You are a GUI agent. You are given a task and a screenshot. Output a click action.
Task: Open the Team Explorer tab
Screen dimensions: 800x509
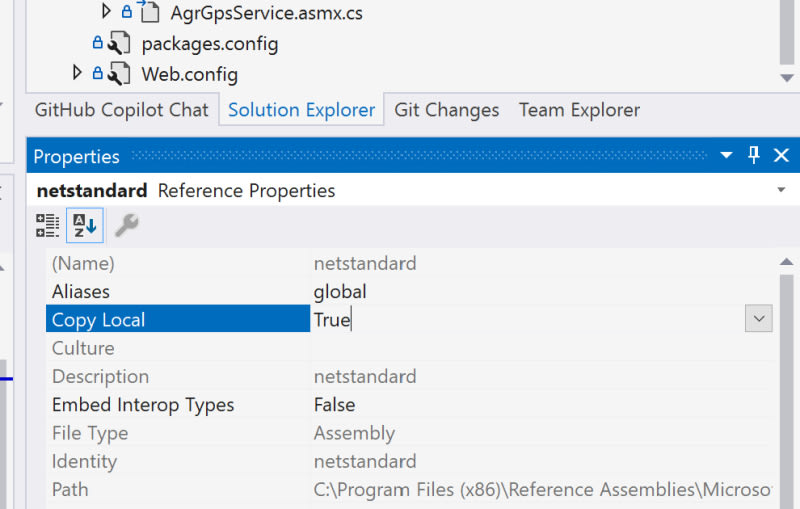(x=579, y=110)
